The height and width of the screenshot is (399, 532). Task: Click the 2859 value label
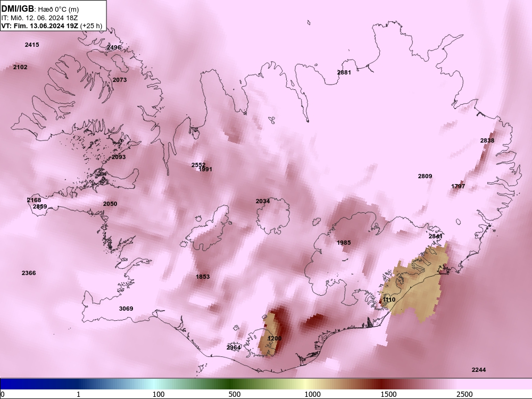coord(40,206)
